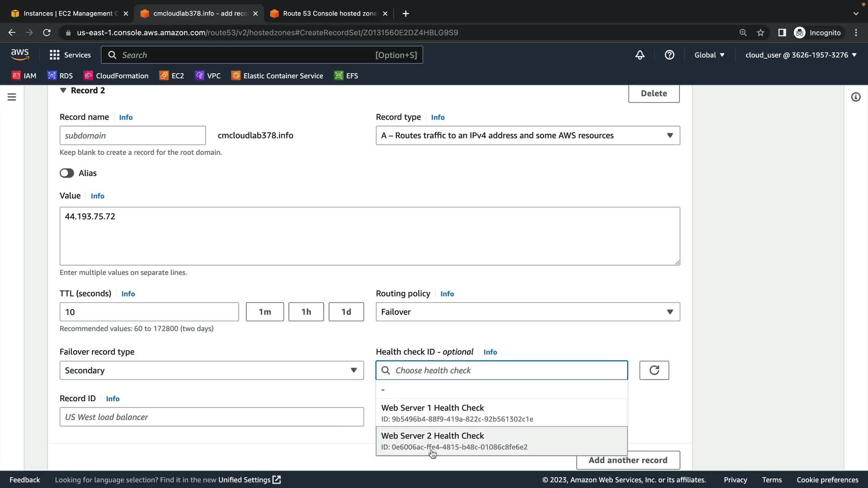Open the Services grid menu

click(x=70, y=55)
